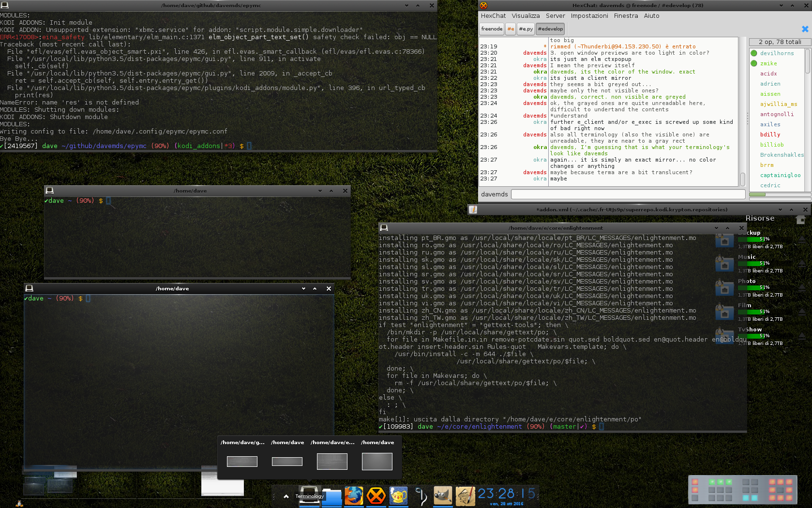Expand the dock up-arrow menu
This screenshot has width=812, height=508.
click(286, 496)
